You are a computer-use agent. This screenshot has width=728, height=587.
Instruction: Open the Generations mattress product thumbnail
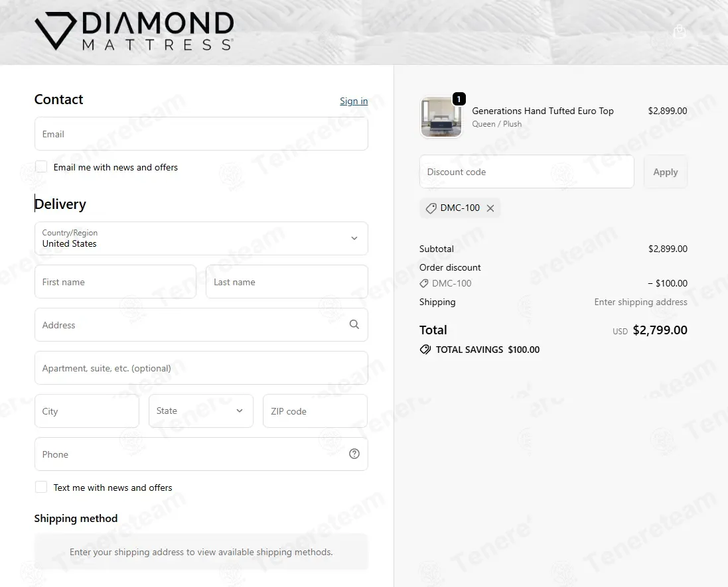click(441, 117)
